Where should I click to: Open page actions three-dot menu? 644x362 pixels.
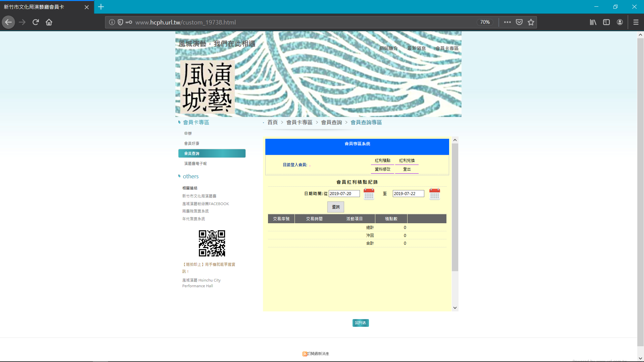(x=507, y=22)
